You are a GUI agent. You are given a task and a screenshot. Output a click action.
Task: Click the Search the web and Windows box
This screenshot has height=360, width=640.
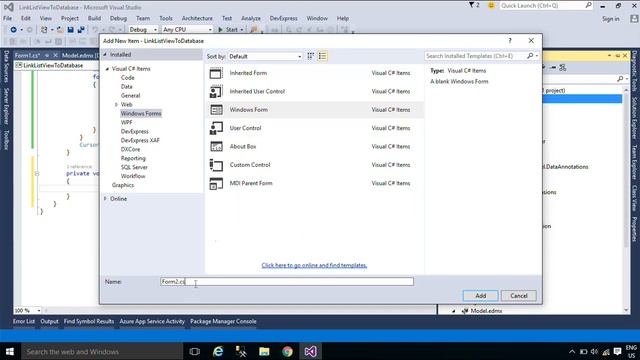pos(102,351)
